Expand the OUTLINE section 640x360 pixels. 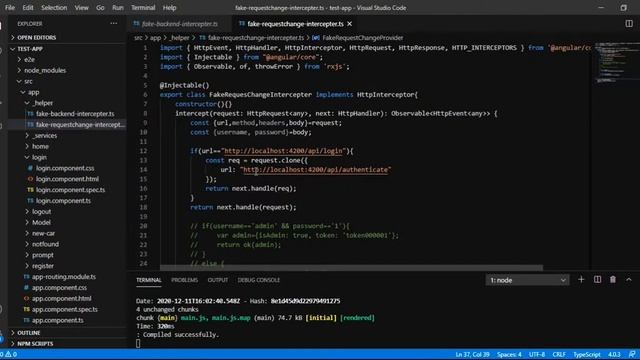tap(29, 333)
